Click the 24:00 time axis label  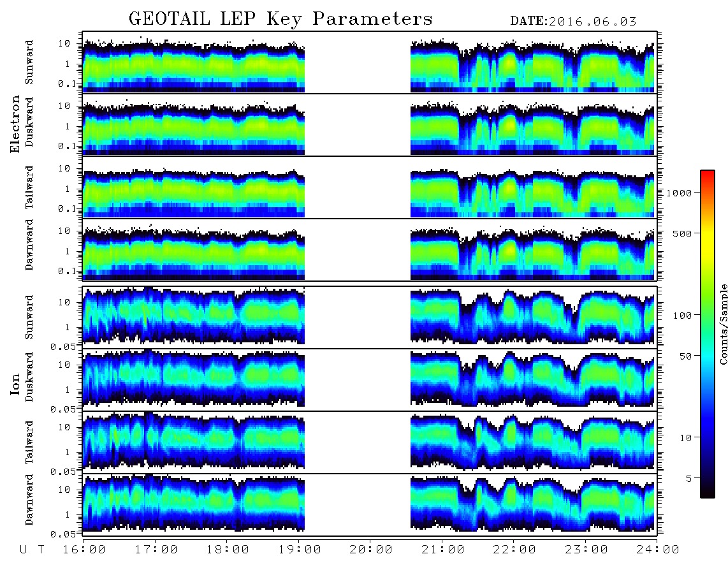(658, 550)
